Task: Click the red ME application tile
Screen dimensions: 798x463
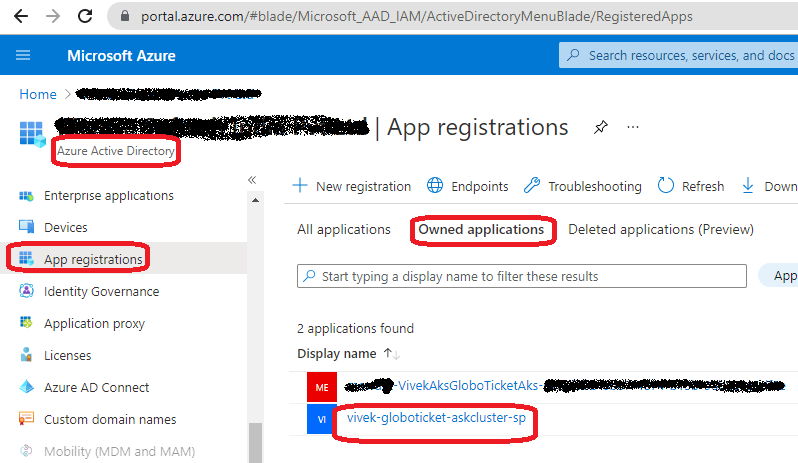Action: point(322,388)
